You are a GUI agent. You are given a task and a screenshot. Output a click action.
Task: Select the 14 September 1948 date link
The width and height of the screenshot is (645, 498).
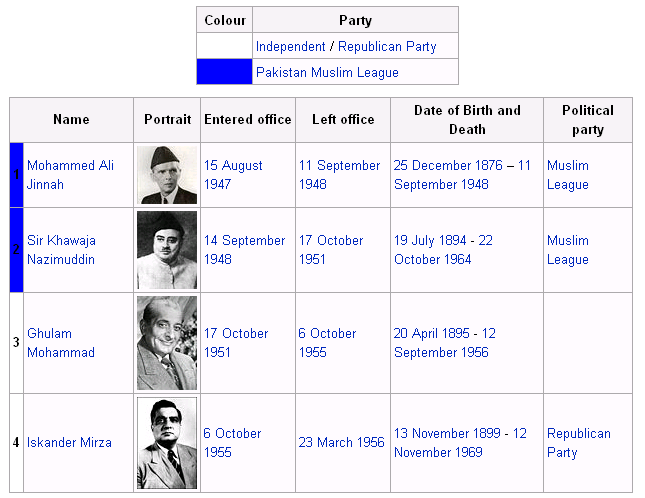pos(244,250)
